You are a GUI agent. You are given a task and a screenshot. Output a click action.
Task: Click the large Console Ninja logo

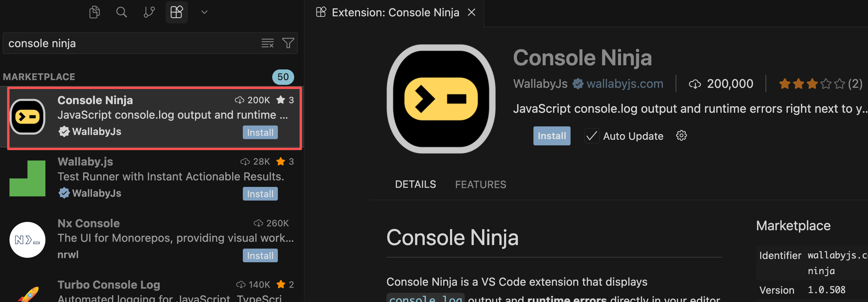[441, 99]
